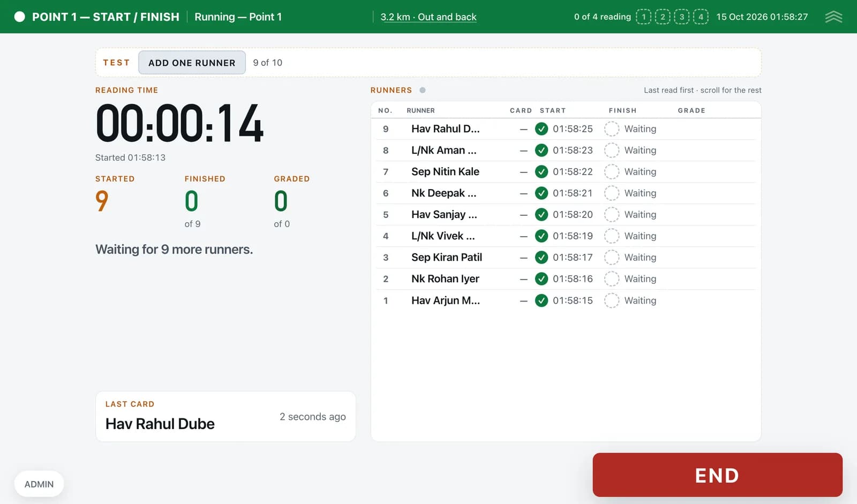The width and height of the screenshot is (857, 504).
Task: Click green start checkmark for Nk Deepak
Action: 542,193
